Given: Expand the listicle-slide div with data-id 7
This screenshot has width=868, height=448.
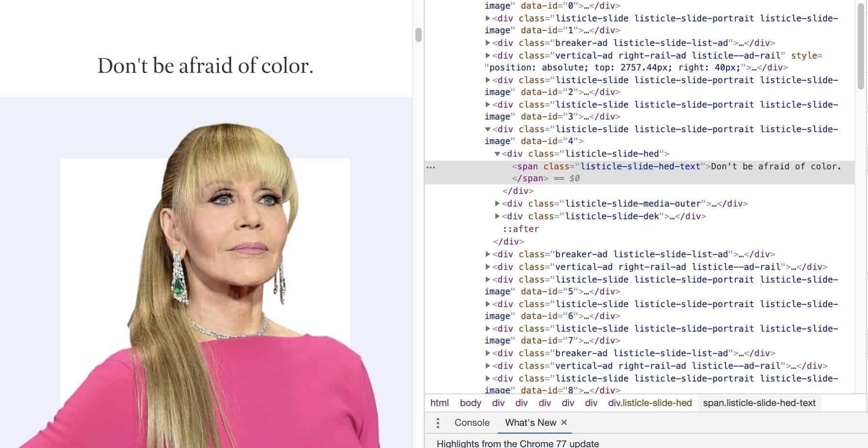Looking at the screenshot, I should 488,329.
